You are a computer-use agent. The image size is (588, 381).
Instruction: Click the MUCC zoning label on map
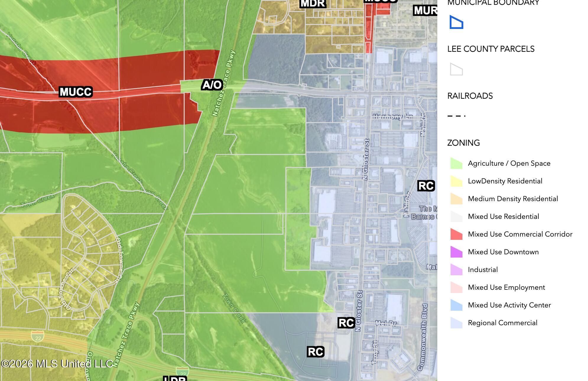pyautogui.click(x=76, y=92)
